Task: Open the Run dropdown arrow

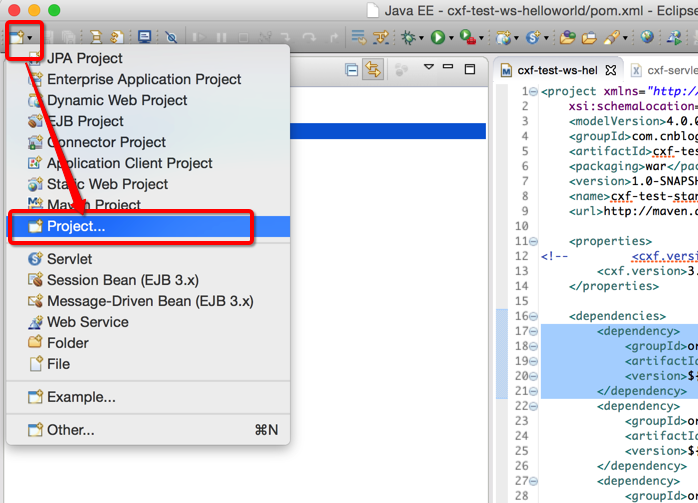Action: (x=451, y=38)
